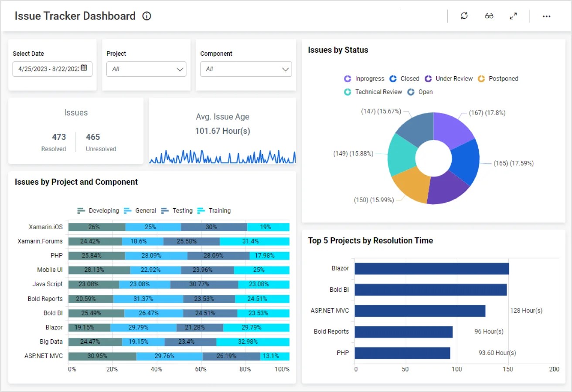Click the Avg. Issue Age sparkline chart
The width and height of the screenshot is (572, 392).
pos(222,157)
